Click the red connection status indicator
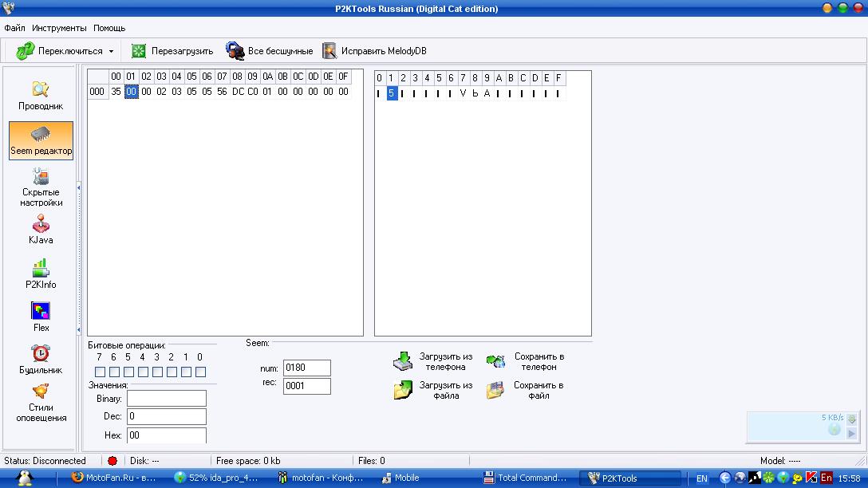Screen dimensions: 868x488 [112, 461]
